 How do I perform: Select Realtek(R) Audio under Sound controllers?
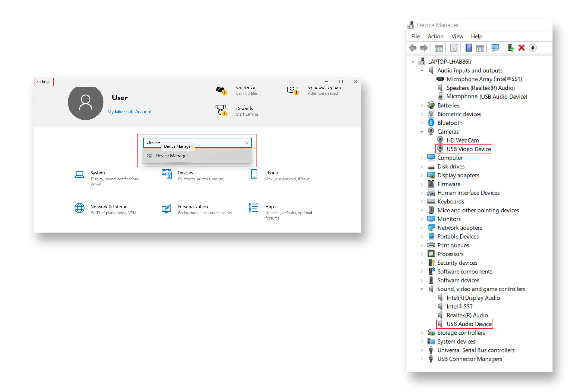[x=462, y=315]
